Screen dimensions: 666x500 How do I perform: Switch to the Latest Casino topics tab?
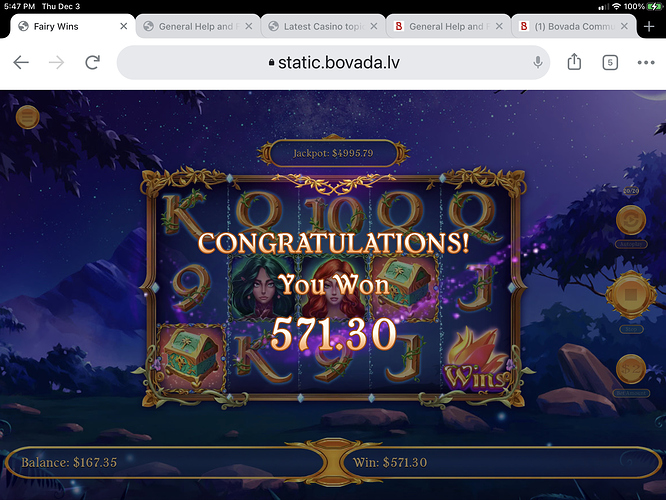click(x=324, y=26)
